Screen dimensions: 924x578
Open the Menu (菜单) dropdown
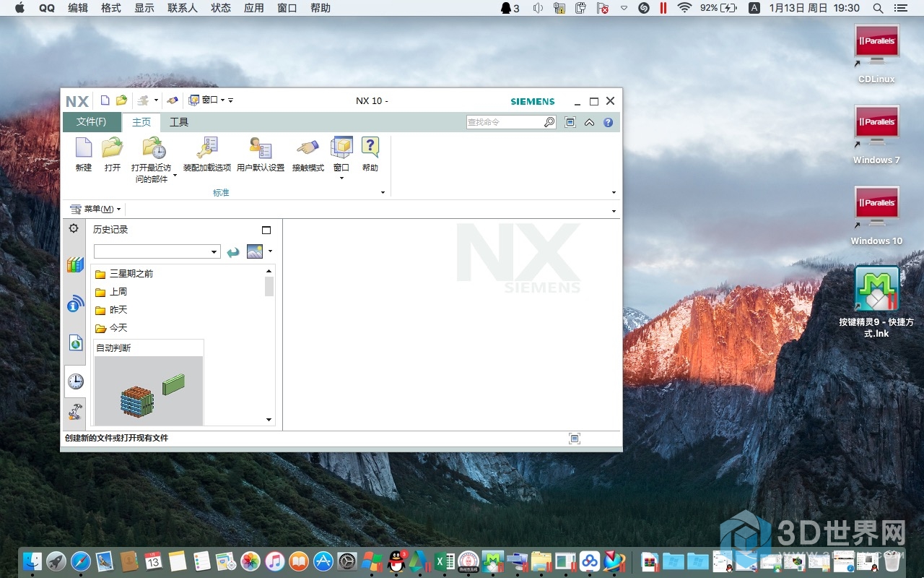click(96, 209)
